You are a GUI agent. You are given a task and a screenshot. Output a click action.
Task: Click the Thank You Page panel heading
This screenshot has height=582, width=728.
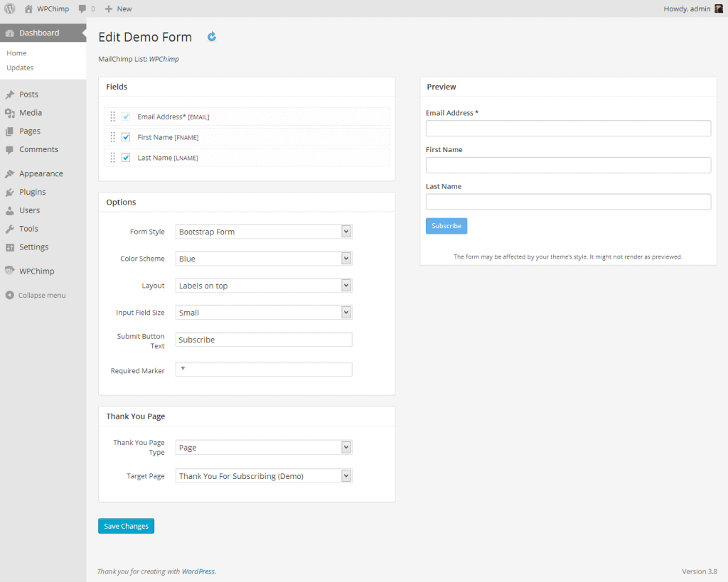(136, 416)
